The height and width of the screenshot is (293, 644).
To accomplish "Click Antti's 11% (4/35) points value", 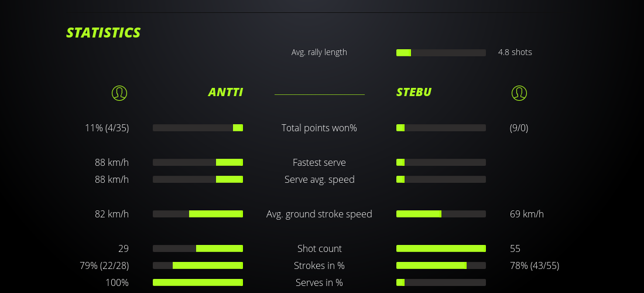I will tap(107, 128).
